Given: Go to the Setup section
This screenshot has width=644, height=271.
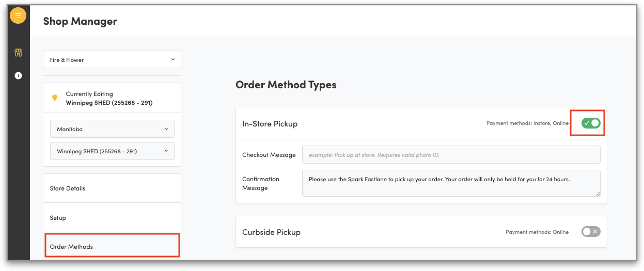Looking at the screenshot, I should coord(112,218).
